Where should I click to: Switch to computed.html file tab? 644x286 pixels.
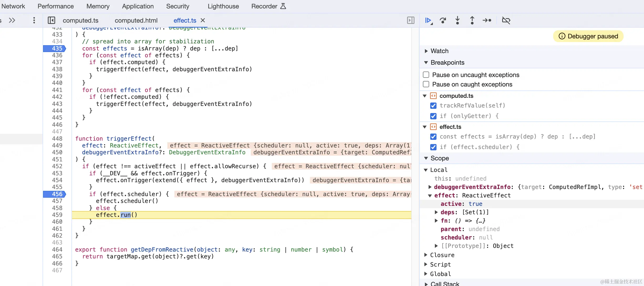(x=136, y=21)
